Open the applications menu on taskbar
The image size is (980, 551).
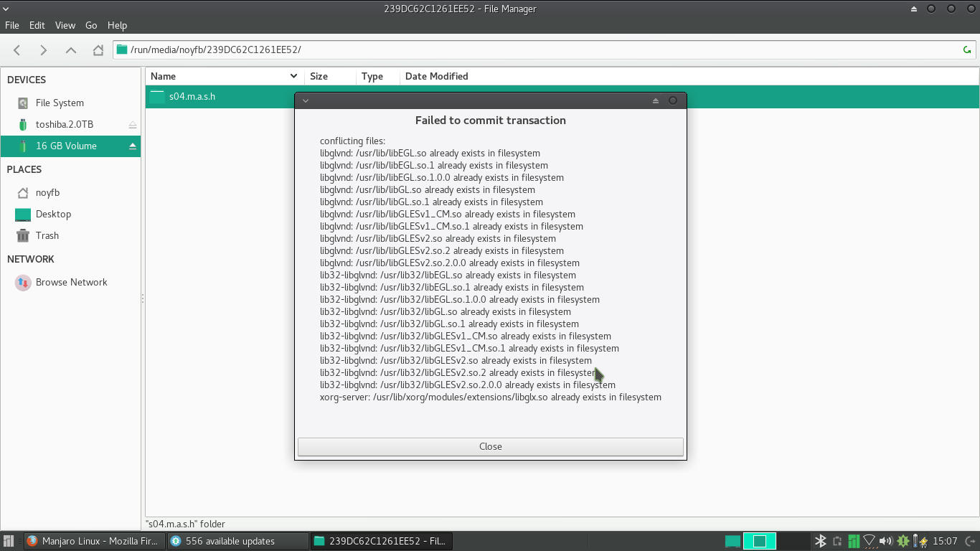9,541
